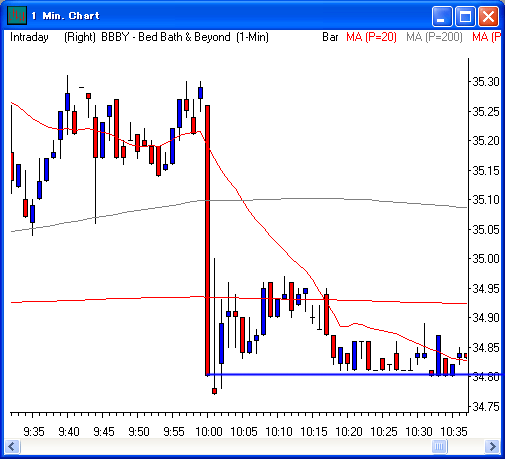Image resolution: width=505 pixels, height=459 pixels.
Task: Click the 35.10 price axis label
Action: (x=486, y=200)
